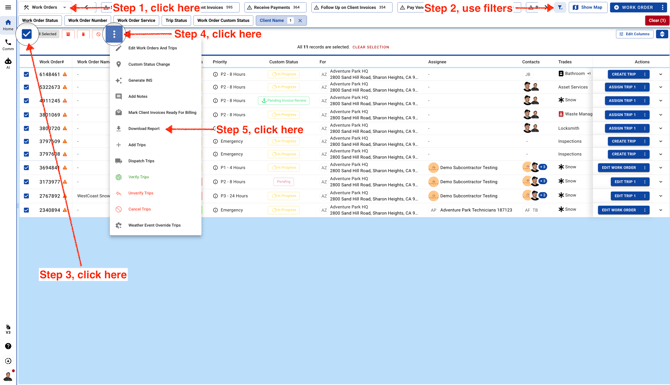Expand the row with Locksmith trade

661,128
